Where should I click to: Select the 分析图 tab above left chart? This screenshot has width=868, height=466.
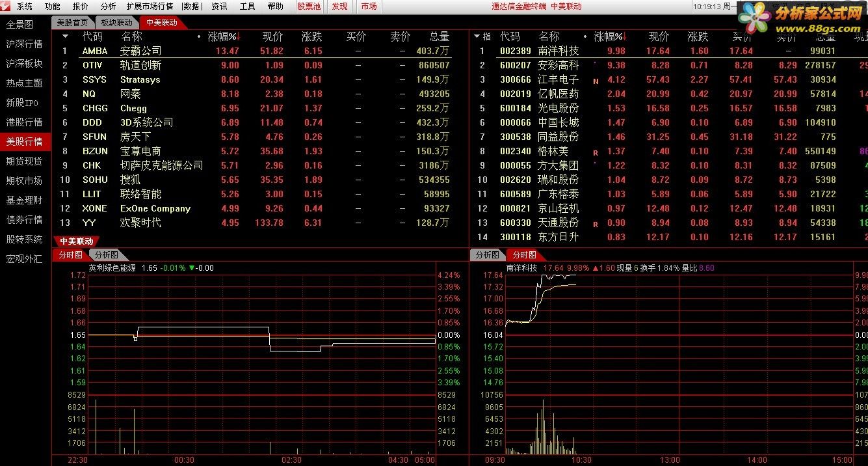pyautogui.click(x=106, y=255)
